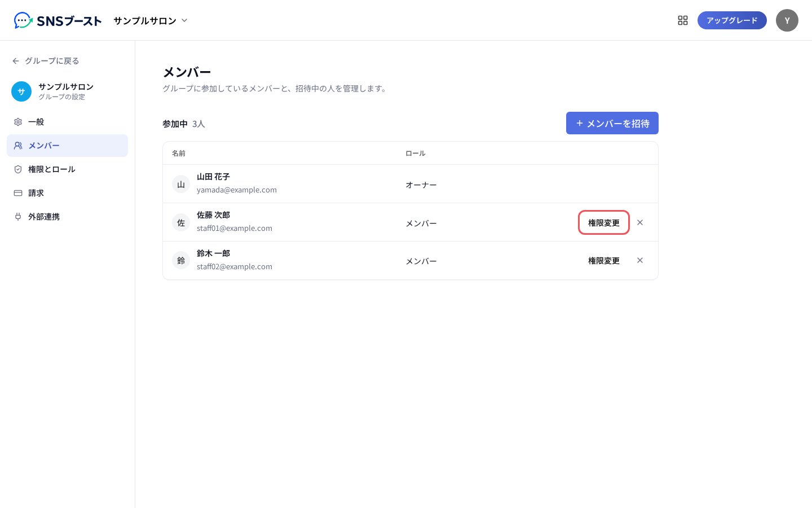Open 外部連携 integrations section
This screenshot has height=508, width=812.
67,217
